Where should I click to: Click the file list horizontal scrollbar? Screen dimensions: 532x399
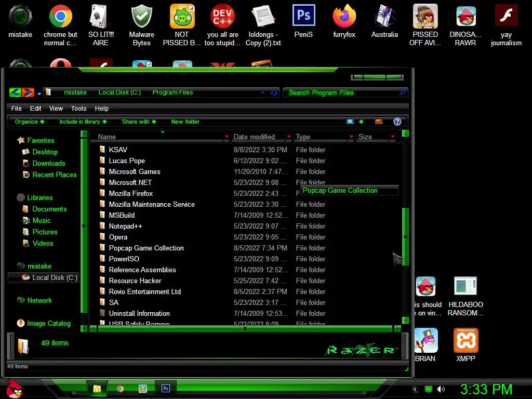245,328
